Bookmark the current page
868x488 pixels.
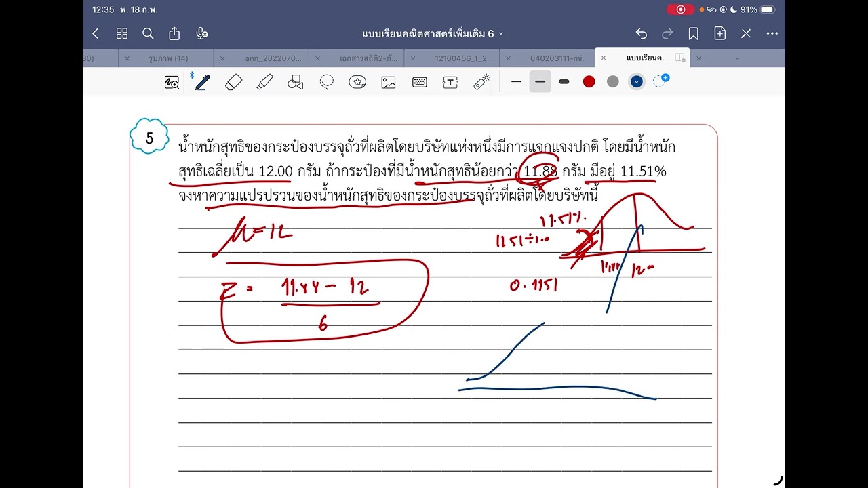693,33
